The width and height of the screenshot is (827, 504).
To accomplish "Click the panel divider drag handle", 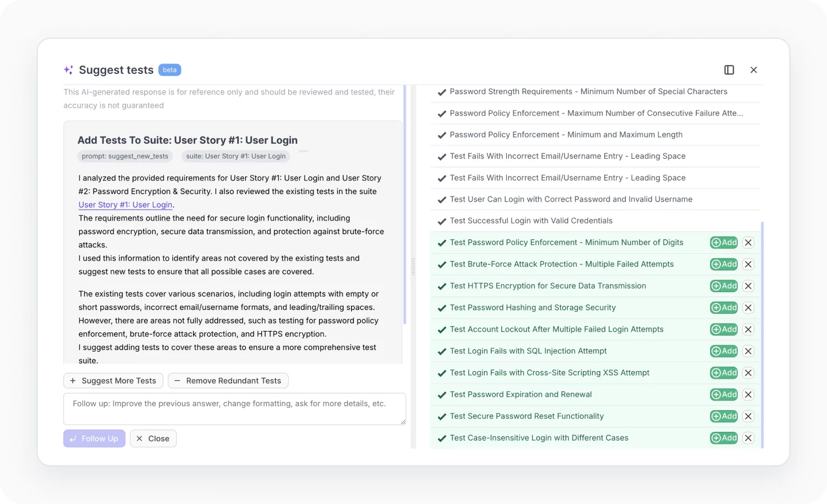I will click(413, 267).
